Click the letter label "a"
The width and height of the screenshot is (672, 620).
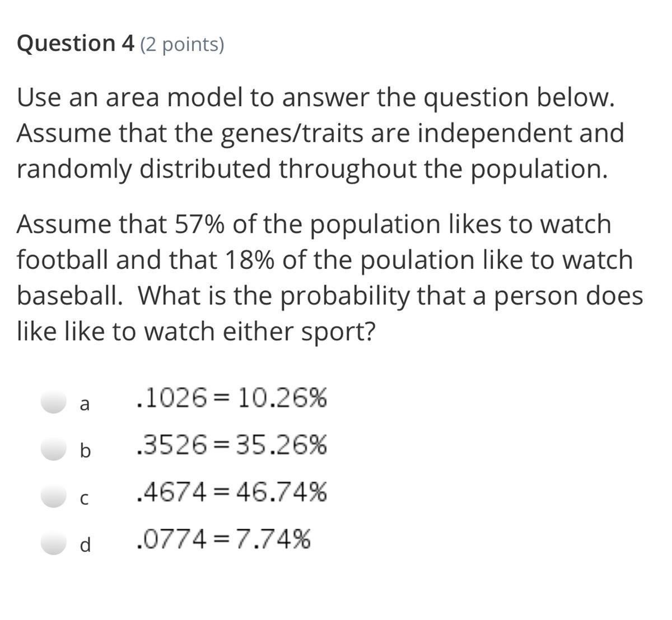point(85,404)
